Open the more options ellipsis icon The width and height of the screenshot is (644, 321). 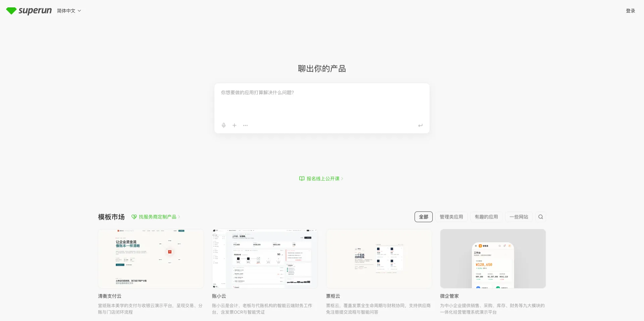pos(246,125)
